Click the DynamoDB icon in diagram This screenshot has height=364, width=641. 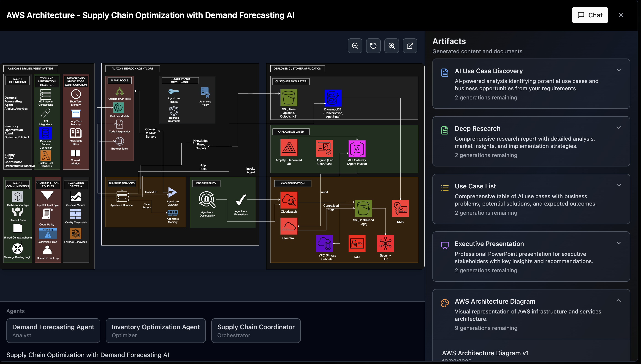coord(333,98)
